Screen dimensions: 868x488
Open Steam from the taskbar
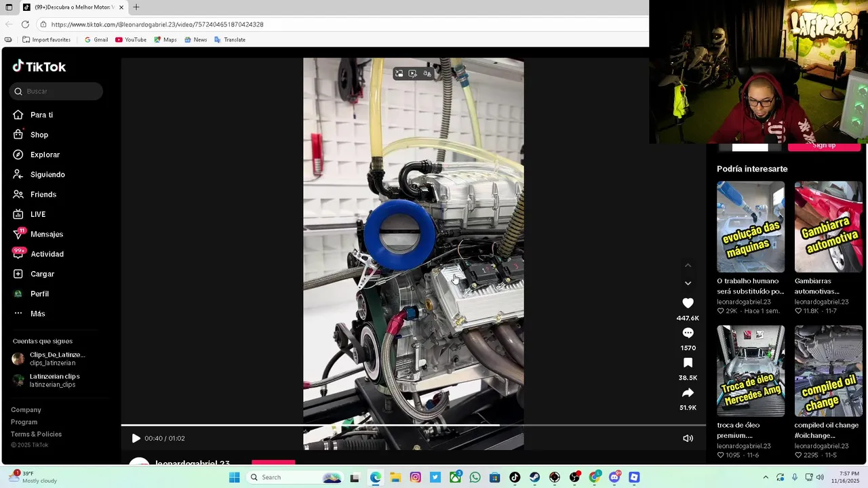tap(534, 477)
